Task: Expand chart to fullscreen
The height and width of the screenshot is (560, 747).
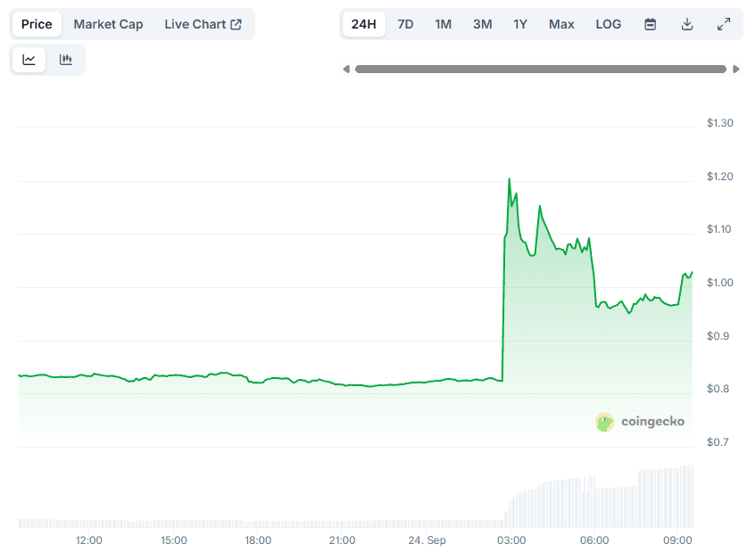Action: (x=724, y=24)
